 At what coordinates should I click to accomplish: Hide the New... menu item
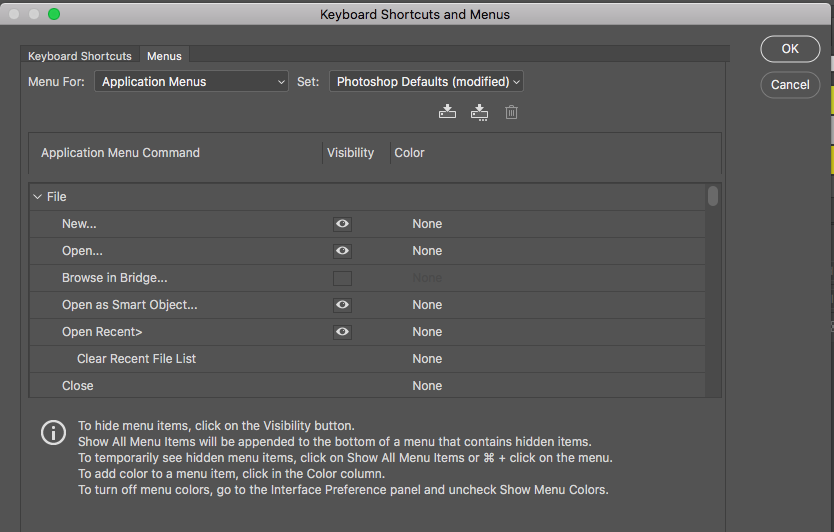342,224
